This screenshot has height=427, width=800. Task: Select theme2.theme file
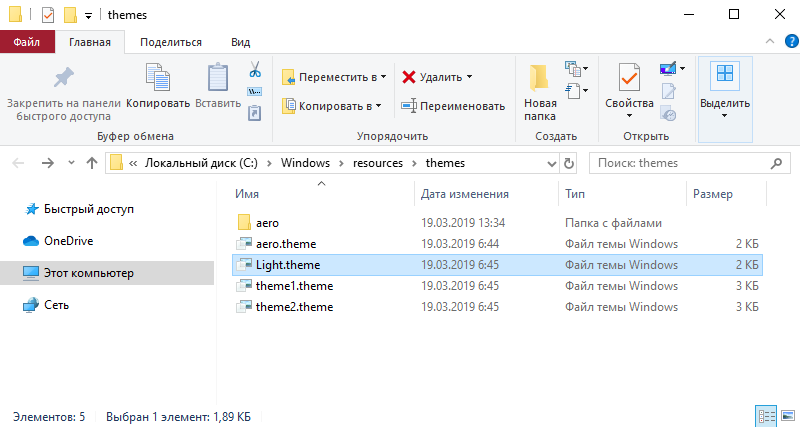[497, 307]
